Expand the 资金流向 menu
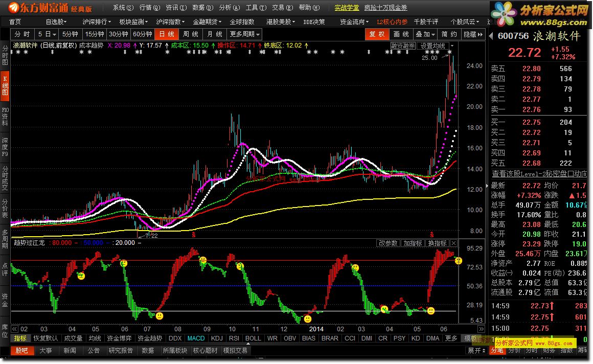 coord(354,22)
